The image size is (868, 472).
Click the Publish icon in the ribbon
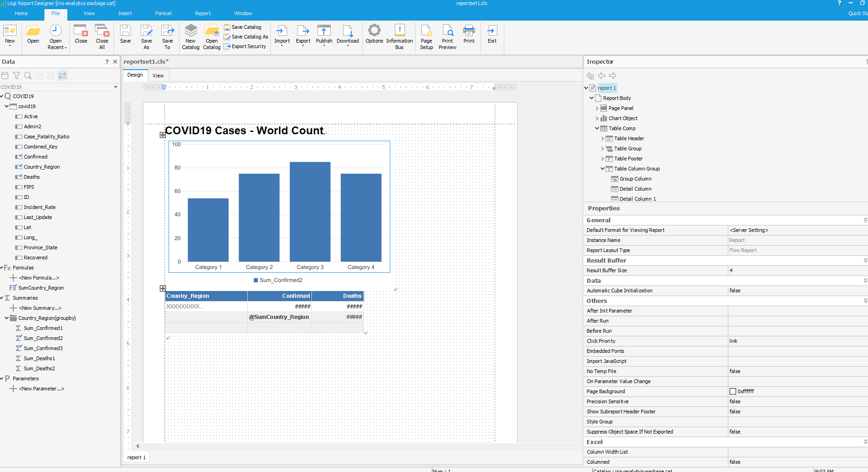click(x=324, y=31)
